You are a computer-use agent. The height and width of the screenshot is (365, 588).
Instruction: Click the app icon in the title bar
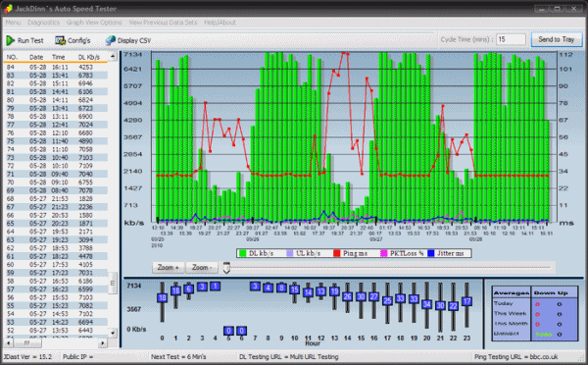coord(8,8)
